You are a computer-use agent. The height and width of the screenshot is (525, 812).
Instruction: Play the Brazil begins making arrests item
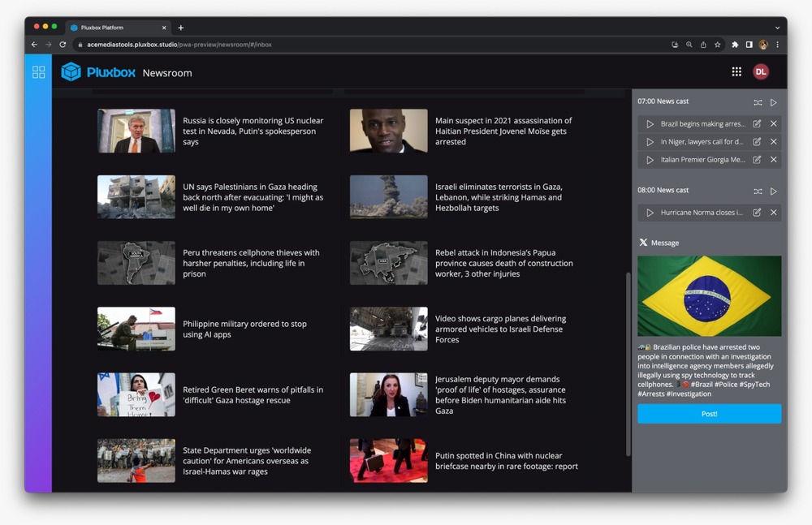click(650, 124)
